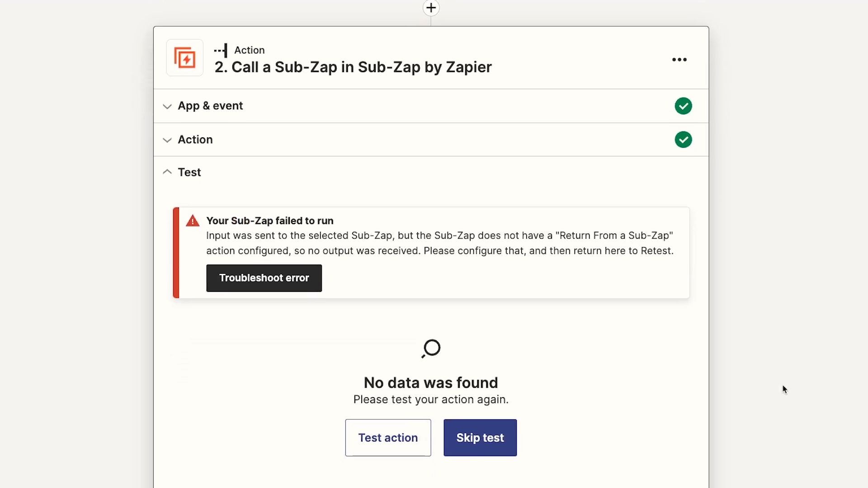This screenshot has height=488, width=868.
Task: Click the error description mentioning Return From a Sub-Zap
Action: (440, 243)
